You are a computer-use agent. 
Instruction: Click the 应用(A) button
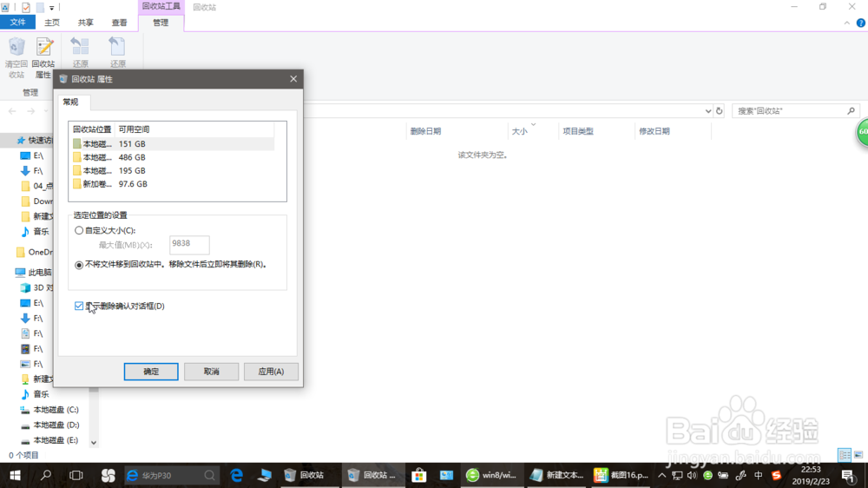[271, 372]
